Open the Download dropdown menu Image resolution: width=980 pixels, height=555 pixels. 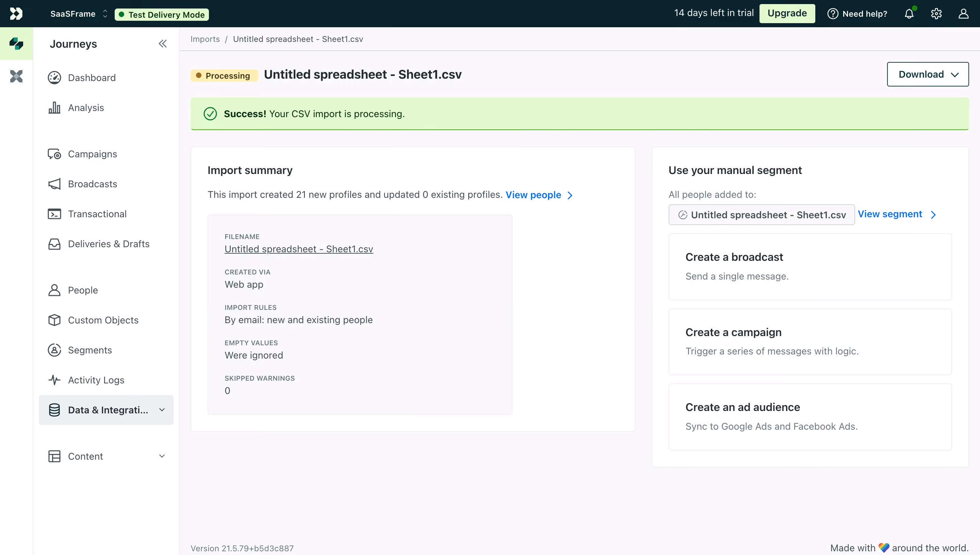[x=928, y=74]
